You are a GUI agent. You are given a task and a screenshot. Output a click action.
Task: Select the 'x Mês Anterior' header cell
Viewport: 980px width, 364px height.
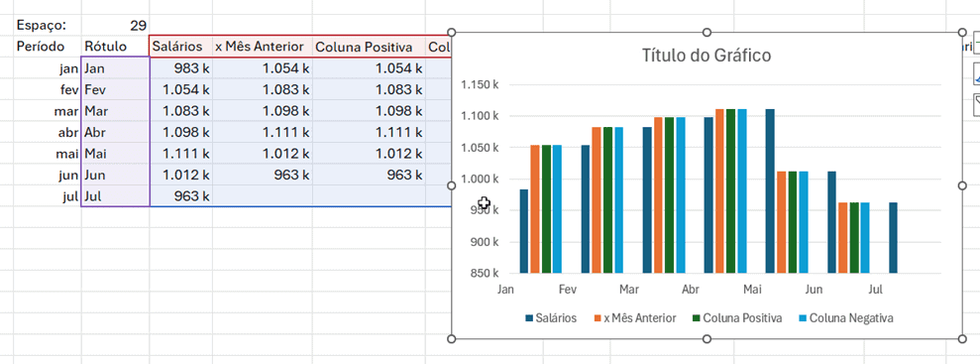coord(263,47)
